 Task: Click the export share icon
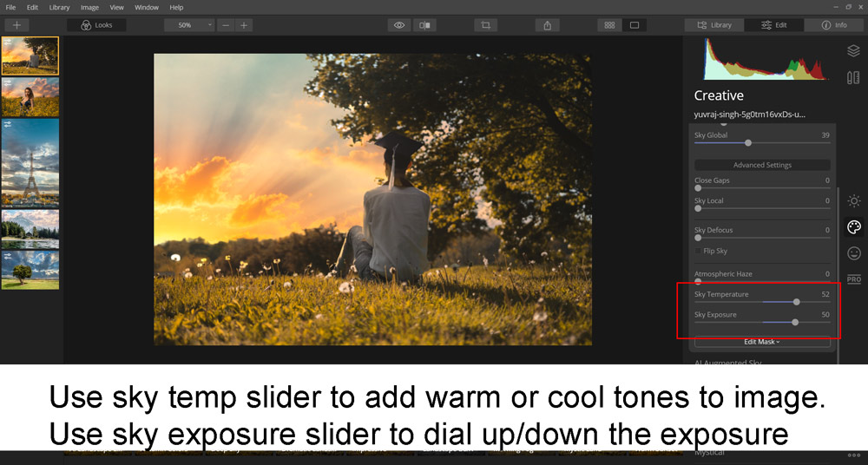click(x=548, y=25)
